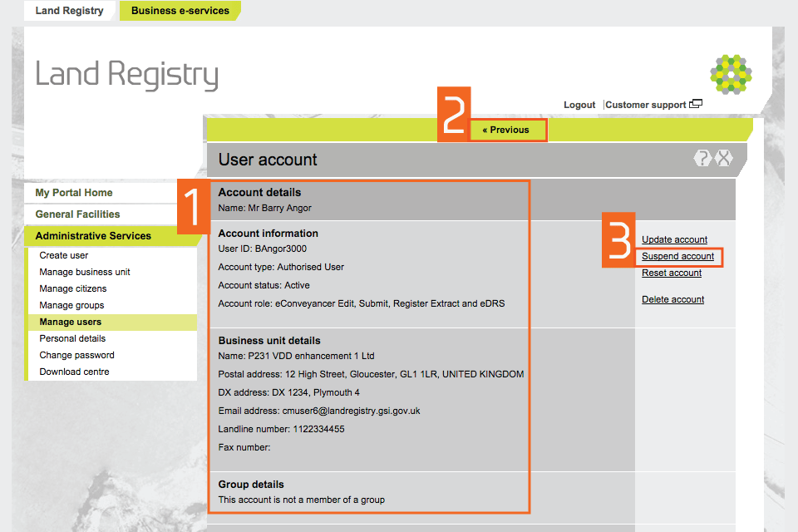The width and height of the screenshot is (798, 532).
Task: Open Change password page
Action: pyautogui.click(x=76, y=355)
